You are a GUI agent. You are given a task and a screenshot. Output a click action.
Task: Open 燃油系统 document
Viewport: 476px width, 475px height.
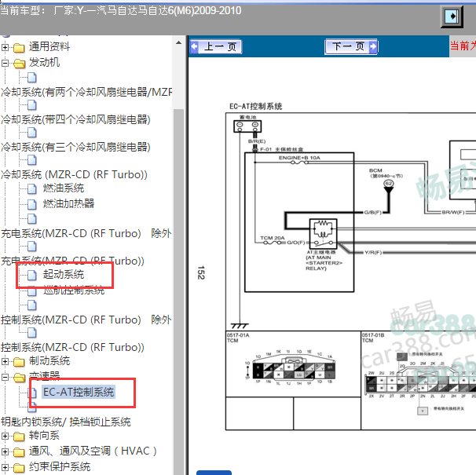pyautogui.click(x=64, y=188)
